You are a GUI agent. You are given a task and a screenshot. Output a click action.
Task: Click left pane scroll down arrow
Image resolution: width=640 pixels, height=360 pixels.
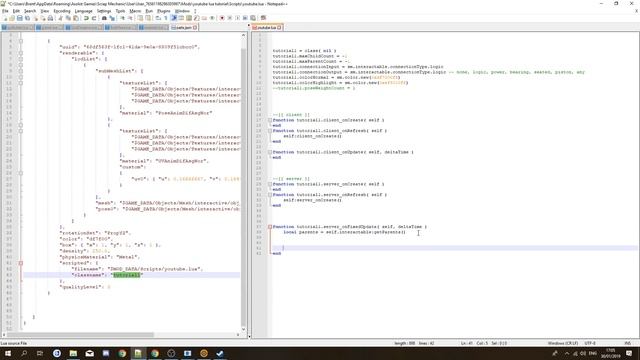click(244, 329)
